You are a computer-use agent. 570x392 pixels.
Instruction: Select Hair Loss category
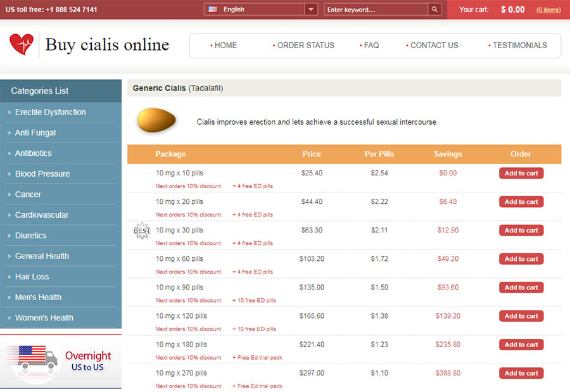click(32, 277)
